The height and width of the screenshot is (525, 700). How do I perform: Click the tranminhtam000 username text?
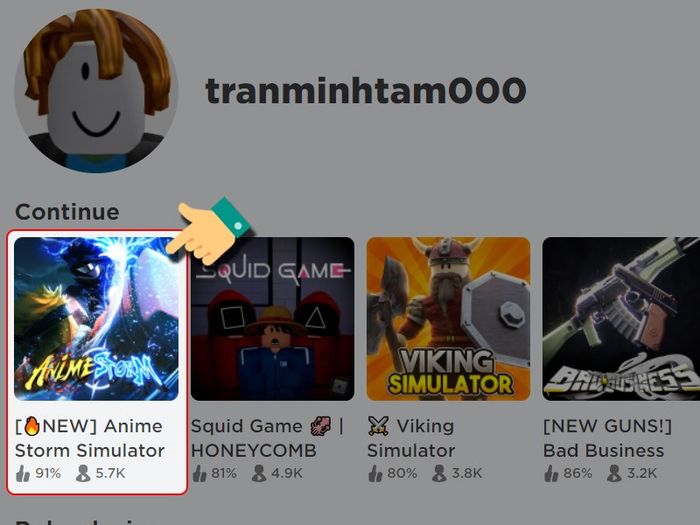click(x=366, y=91)
